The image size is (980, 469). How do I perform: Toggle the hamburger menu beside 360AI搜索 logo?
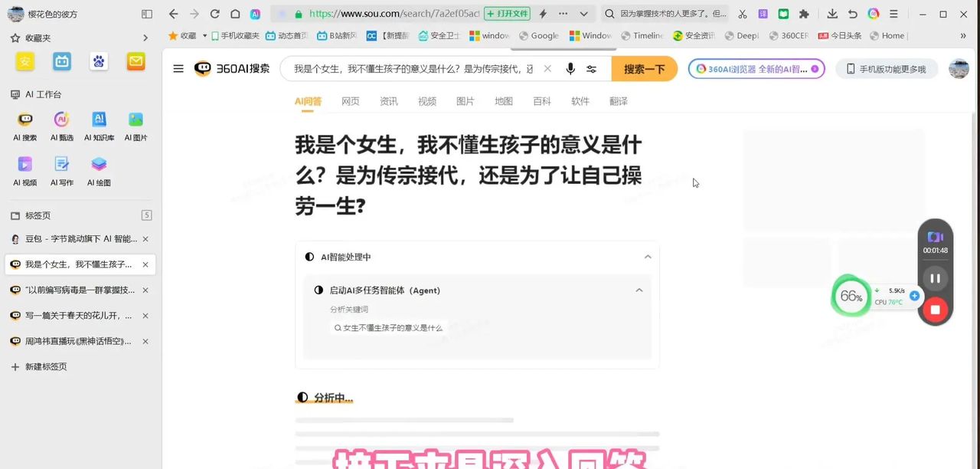(178, 68)
